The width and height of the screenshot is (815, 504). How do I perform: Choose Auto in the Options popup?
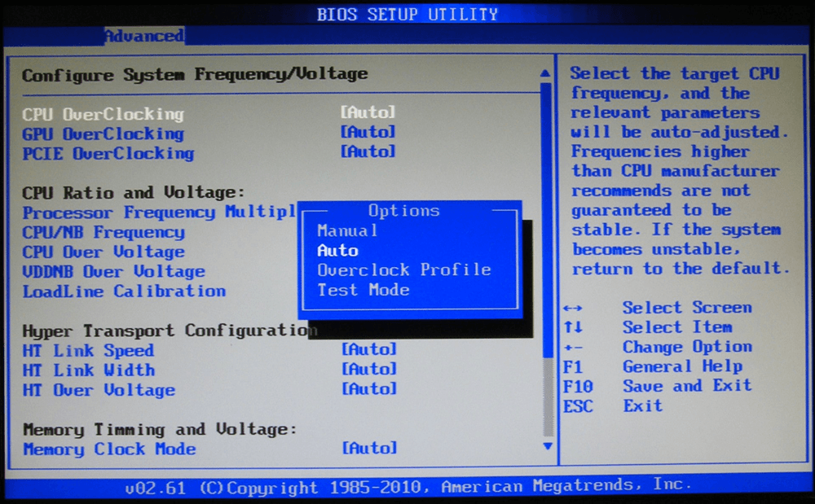pos(337,251)
